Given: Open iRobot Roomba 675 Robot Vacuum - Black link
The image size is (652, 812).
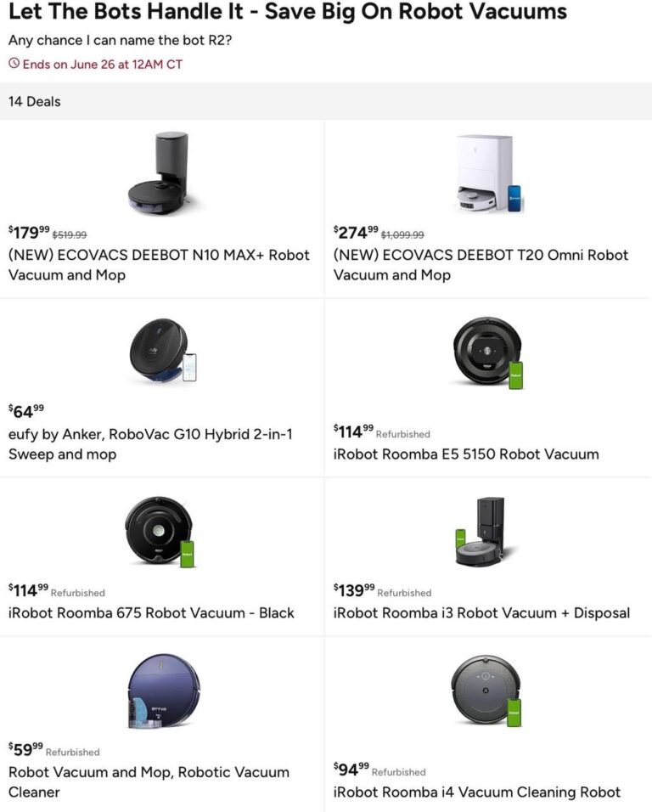Looking at the screenshot, I should pyautogui.click(x=151, y=612).
